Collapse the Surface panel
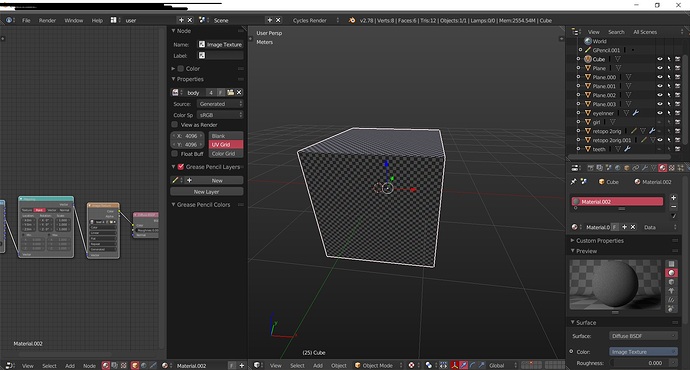690x370 pixels. click(573, 322)
